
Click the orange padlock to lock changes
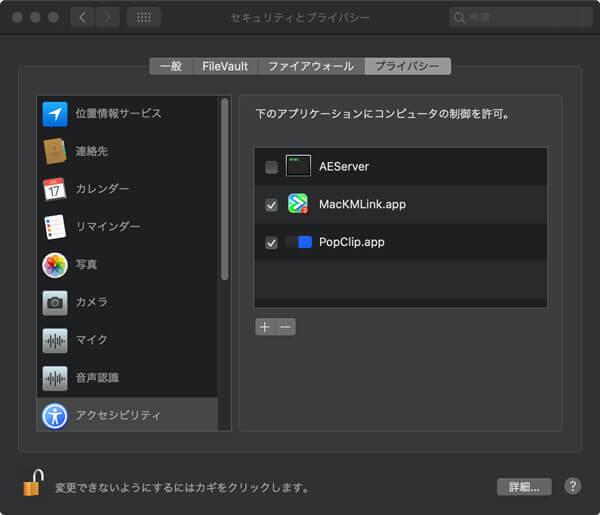click(33, 485)
